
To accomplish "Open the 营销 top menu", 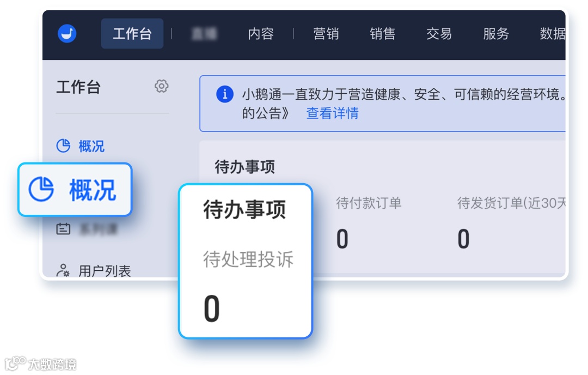I will click(x=326, y=34).
